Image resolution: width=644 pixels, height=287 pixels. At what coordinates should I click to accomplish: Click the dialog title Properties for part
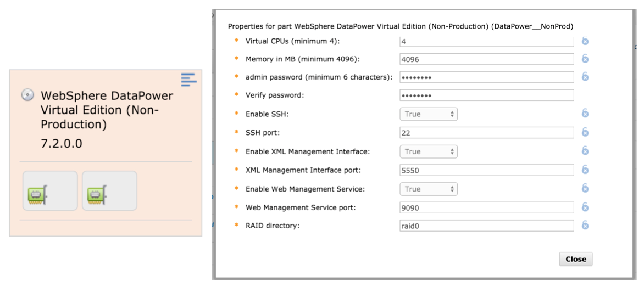click(x=401, y=26)
